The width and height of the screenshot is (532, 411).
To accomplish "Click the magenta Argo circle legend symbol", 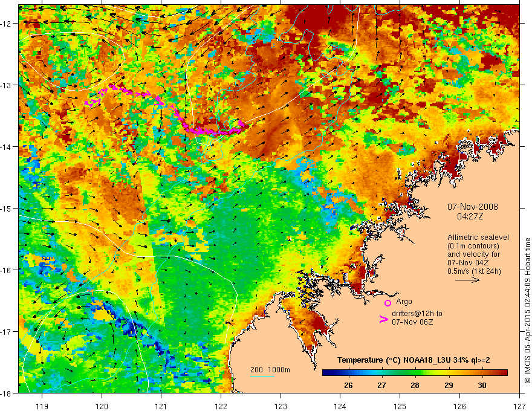I will pos(388,303).
